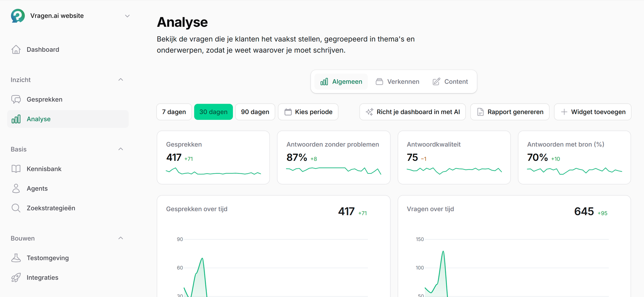This screenshot has width=644, height=297.
Task: Open Antwoorden zonder problemen card
Action: click(x=334, y=158)
